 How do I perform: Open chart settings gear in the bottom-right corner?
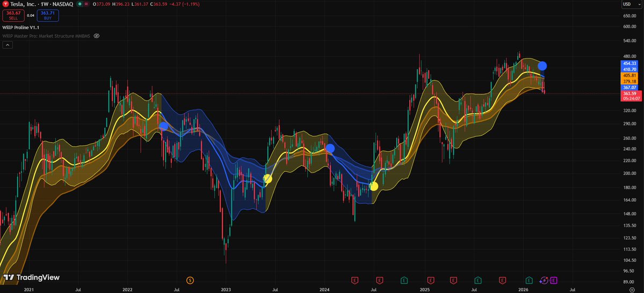(x=632, y=290)
